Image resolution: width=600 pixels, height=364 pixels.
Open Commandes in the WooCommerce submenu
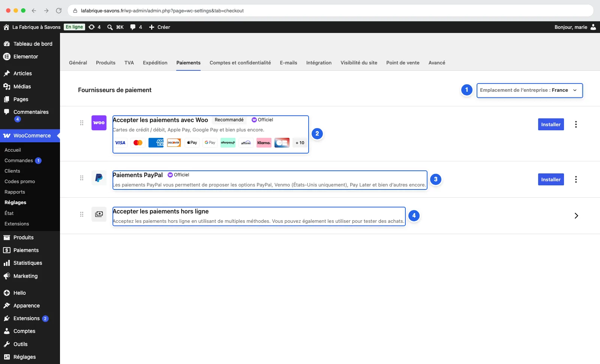[x=19, y=160]
